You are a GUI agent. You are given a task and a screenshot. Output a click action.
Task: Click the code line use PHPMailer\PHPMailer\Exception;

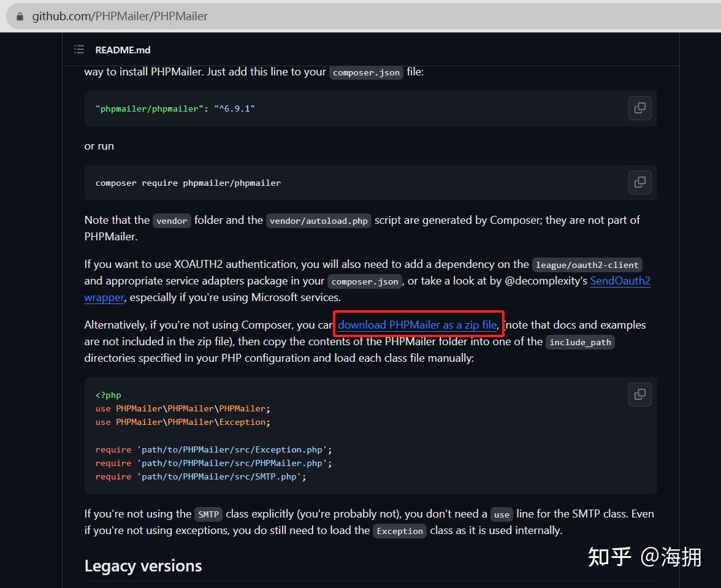click(x=183, y=422)
